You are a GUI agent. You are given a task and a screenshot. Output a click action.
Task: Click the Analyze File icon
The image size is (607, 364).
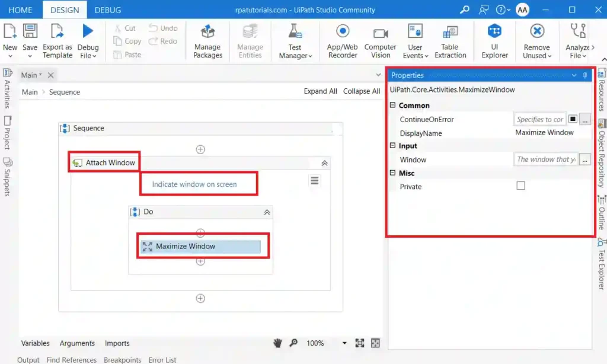(578, 31)
